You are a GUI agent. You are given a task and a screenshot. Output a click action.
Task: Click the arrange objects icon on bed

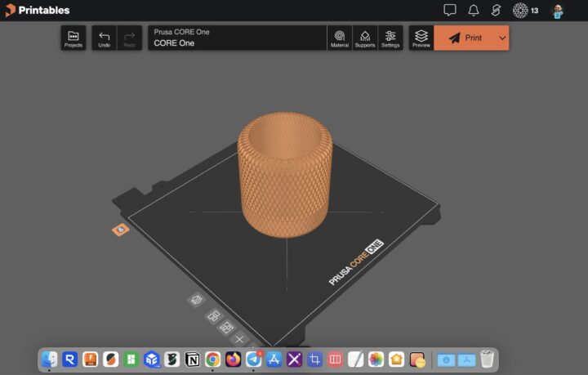tap(214, 315)
